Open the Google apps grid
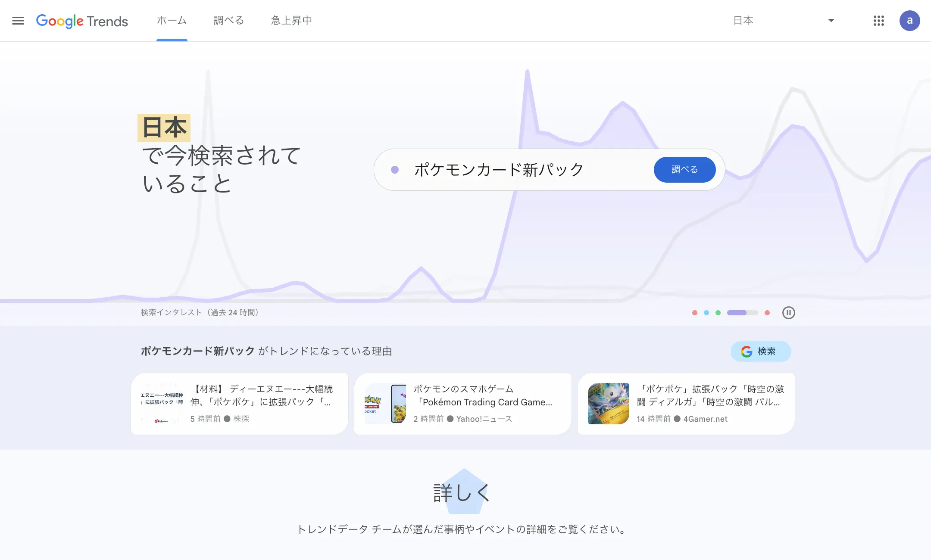This screenshot has height=560, width=931. 879,21
